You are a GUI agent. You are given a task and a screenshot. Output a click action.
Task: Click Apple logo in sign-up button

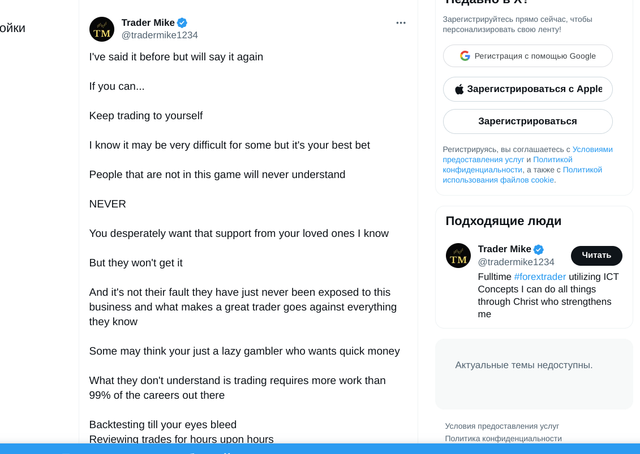point(460,89)
